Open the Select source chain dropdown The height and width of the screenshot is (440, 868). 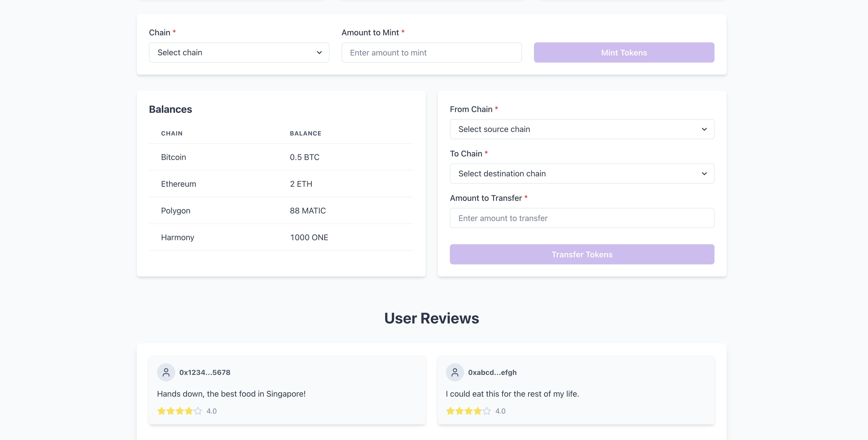tap(582, 129)
